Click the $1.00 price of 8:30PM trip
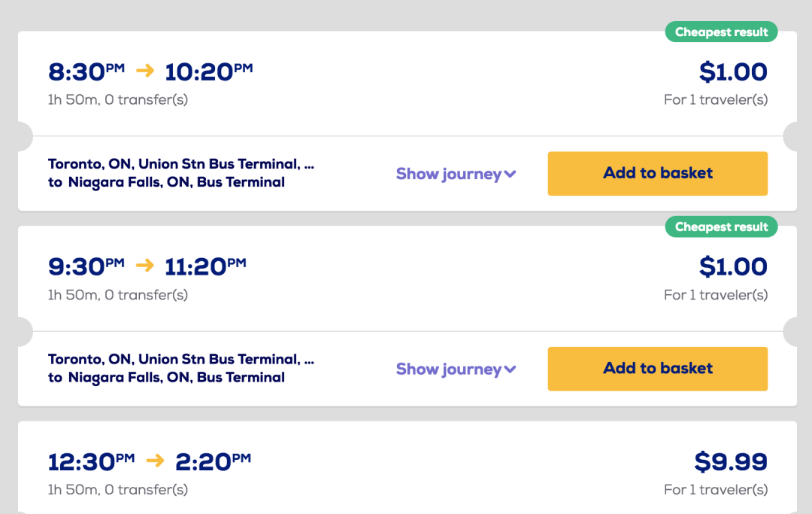The image size is (812, 514). coord(732,72)
